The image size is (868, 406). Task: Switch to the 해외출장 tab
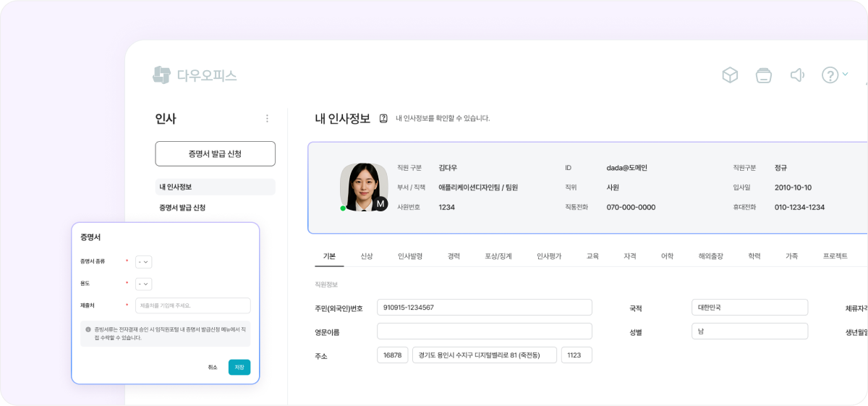coord(711,256)
